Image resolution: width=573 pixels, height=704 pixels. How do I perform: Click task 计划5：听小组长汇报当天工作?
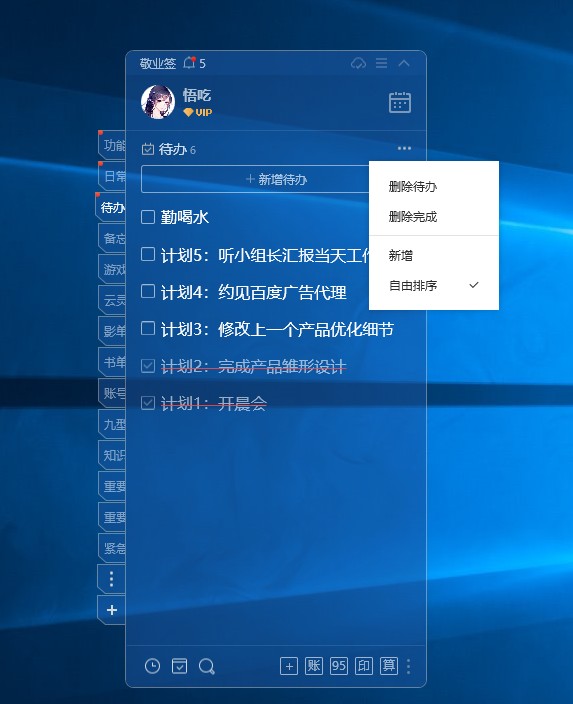click(x=265, y=255)
